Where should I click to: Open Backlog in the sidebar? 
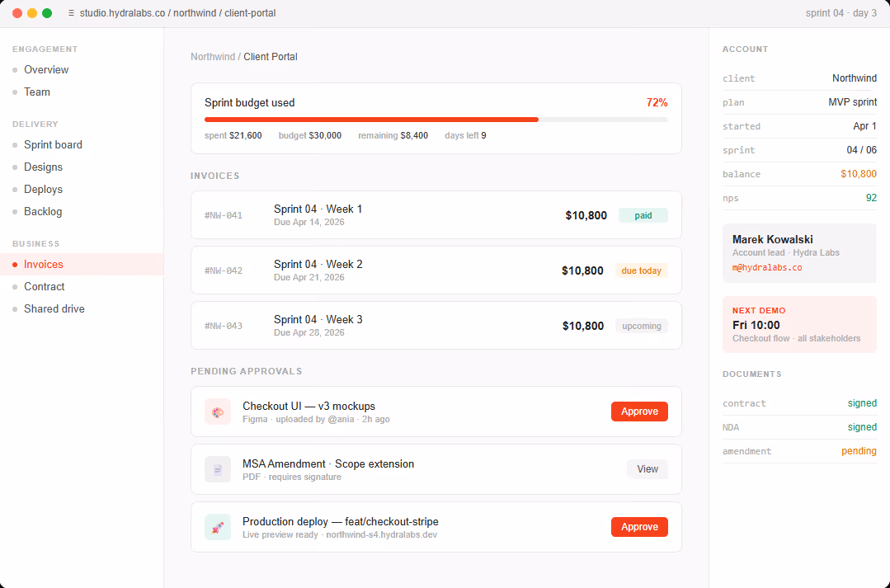pyautogui.click(x=82, y=211)
